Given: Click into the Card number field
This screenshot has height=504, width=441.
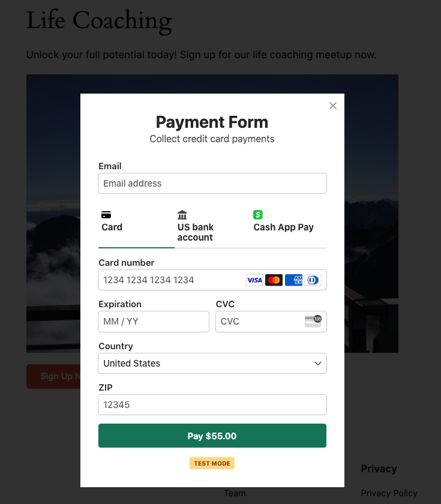Looking at the screenshot, I should (171, 280).
